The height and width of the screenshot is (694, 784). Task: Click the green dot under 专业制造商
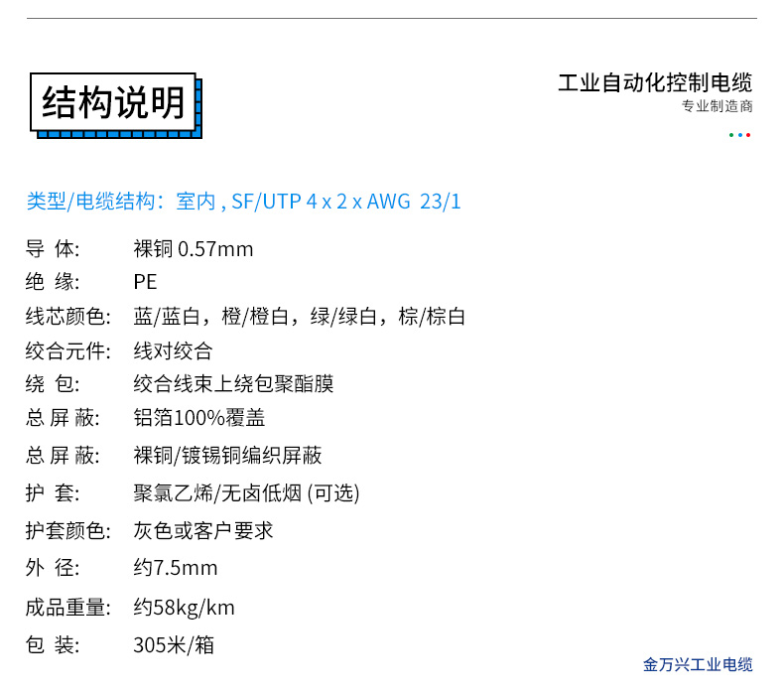tap(731, 134)
